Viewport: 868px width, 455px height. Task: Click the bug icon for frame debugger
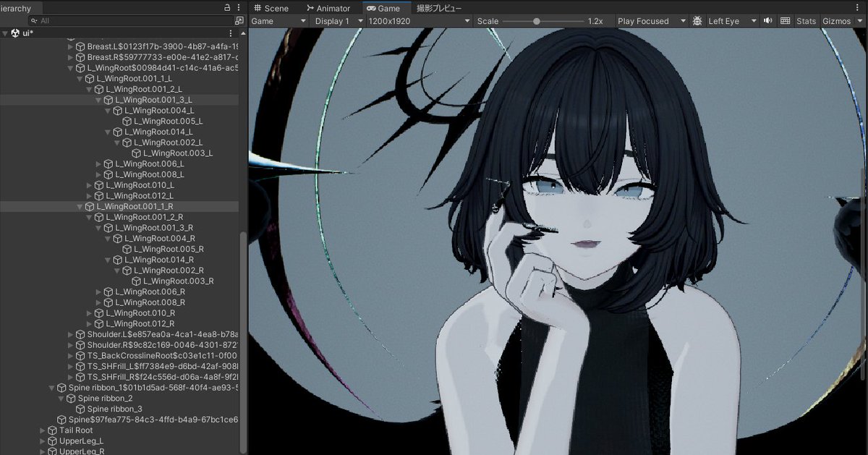tap(697, 21)
